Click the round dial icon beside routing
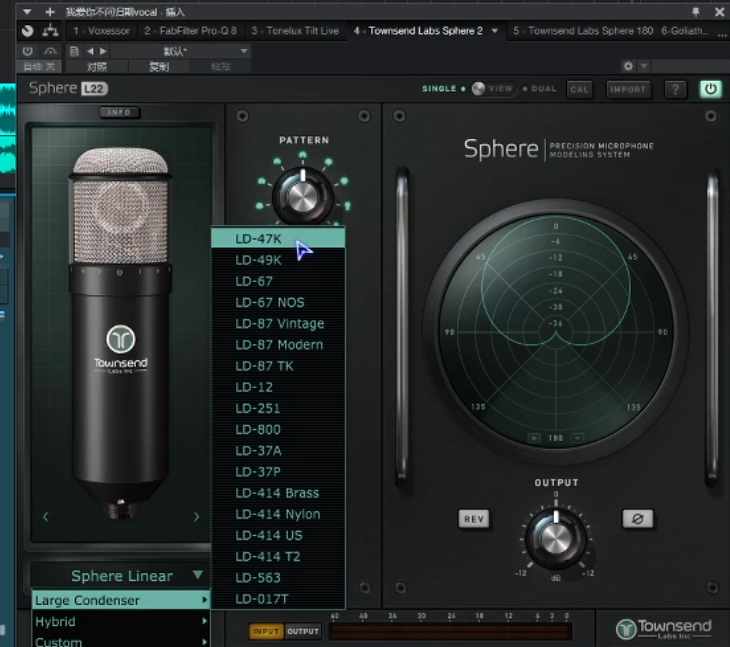Viewport: 730px width, 647px height. [x=28, y=31]
